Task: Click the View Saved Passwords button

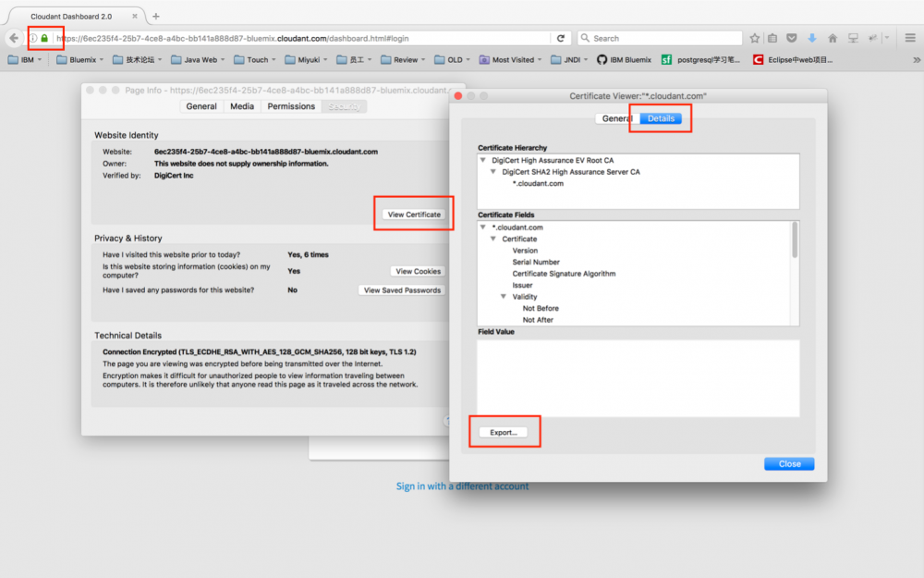Action: [402, 290]
